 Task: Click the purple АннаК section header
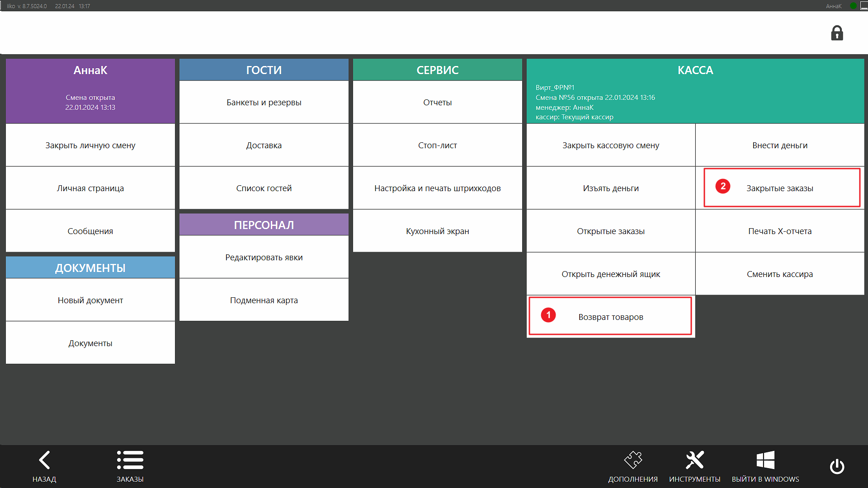click(x=90, y=91)
